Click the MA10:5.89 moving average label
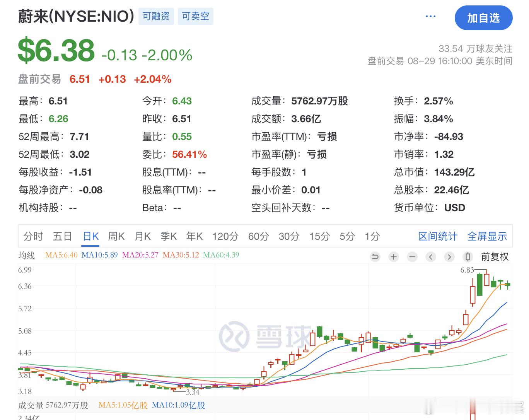 99,255
